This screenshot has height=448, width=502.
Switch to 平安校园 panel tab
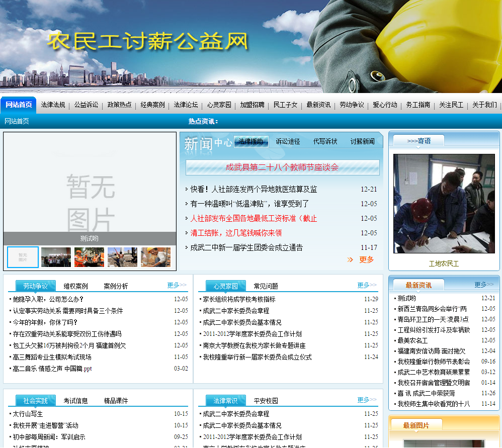(x=266, y=401)
